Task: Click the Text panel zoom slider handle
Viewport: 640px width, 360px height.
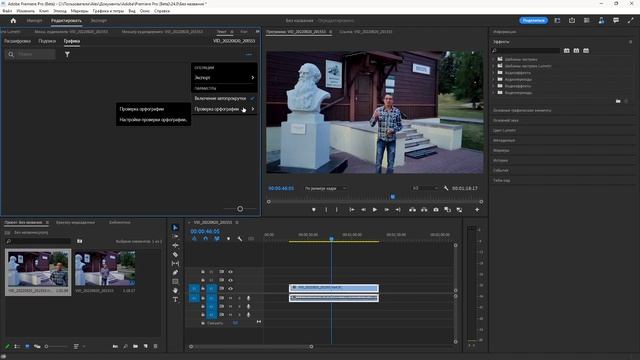Action: [240, 209]
